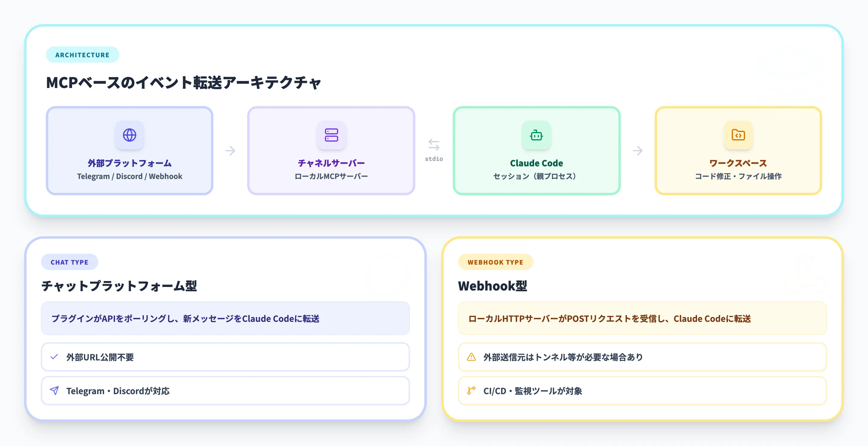Open the Claude Code session card

click(536, 151)
